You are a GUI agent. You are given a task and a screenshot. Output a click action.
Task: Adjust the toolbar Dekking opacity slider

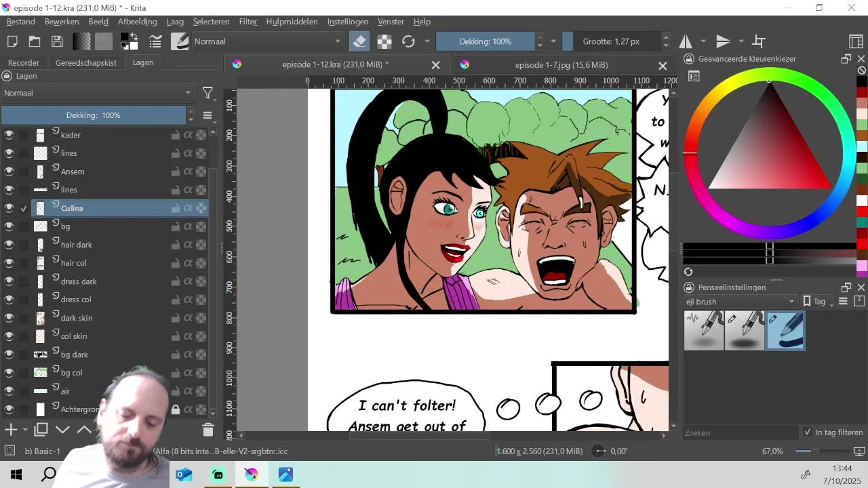486,41
